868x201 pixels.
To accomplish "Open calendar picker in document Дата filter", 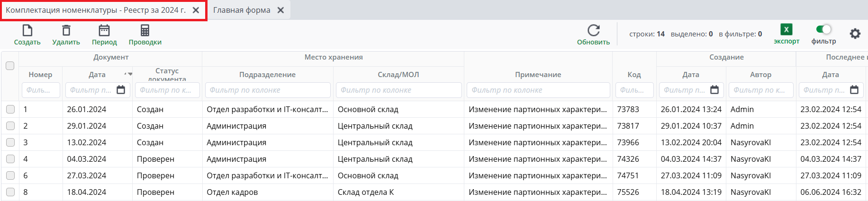I will 121,90.
